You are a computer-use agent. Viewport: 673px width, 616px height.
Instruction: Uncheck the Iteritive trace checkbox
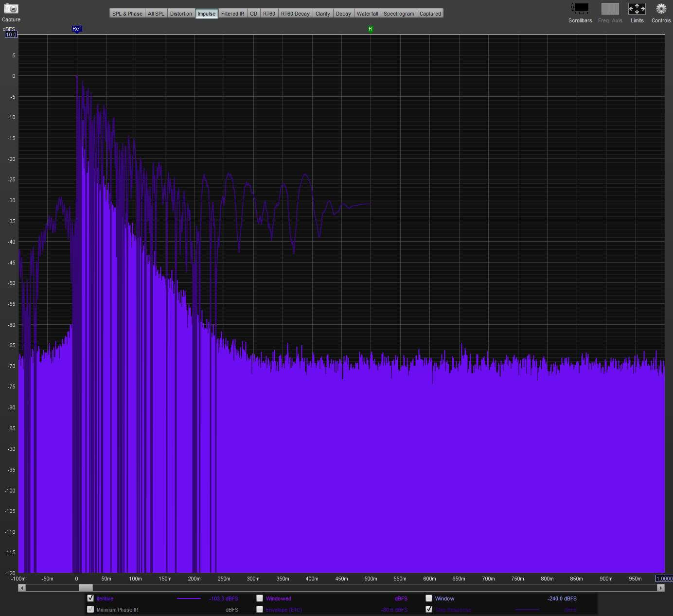pyautogui.click(x=90, y=598)
